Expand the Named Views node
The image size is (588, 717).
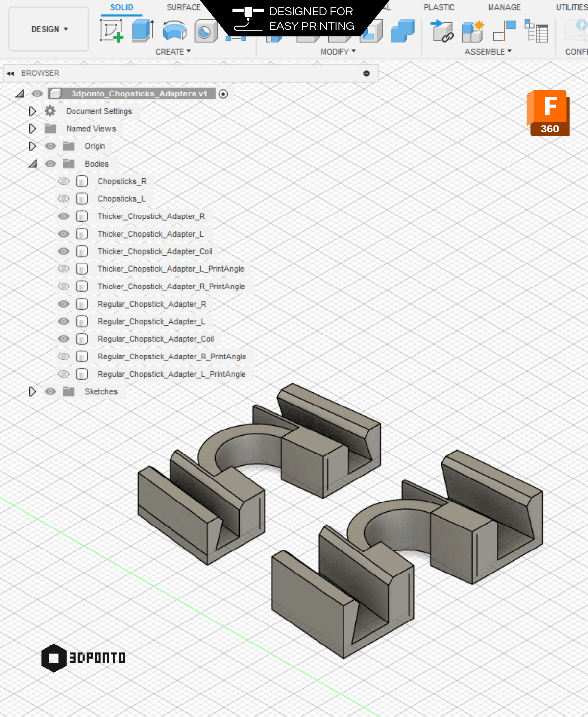[x=32, y=129]
